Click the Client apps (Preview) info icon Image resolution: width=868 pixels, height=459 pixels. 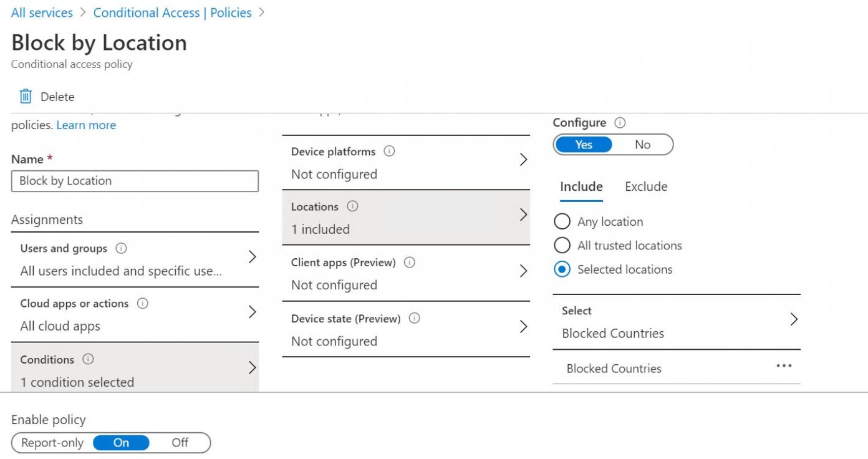click(x=408, y=263)
